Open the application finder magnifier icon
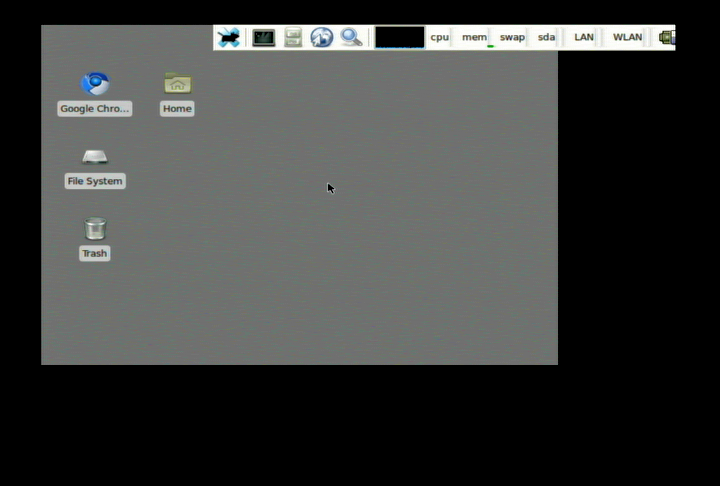 (351, 38)
